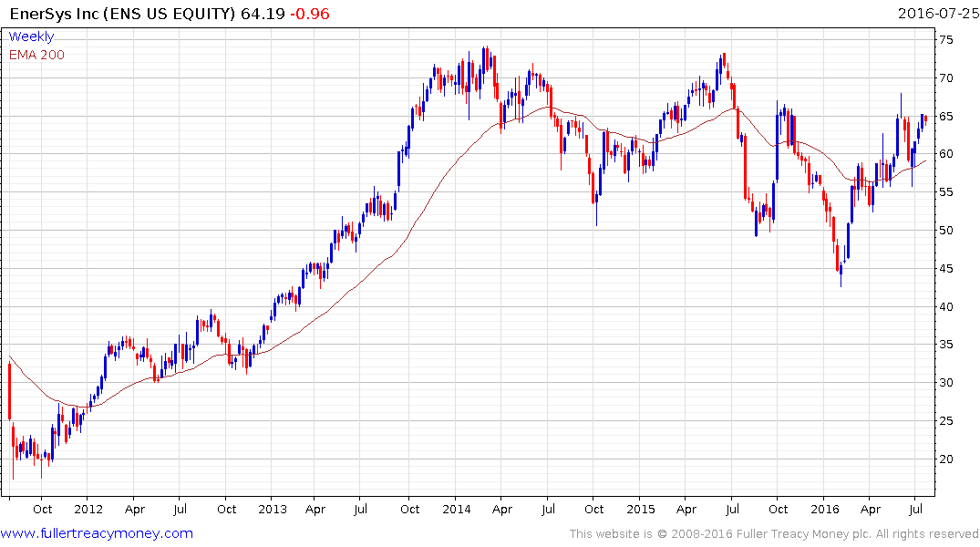Click the chart date 2016-07-25
Image resolution: width=980 pixels, height=547 pixels.
coord(938,14)
